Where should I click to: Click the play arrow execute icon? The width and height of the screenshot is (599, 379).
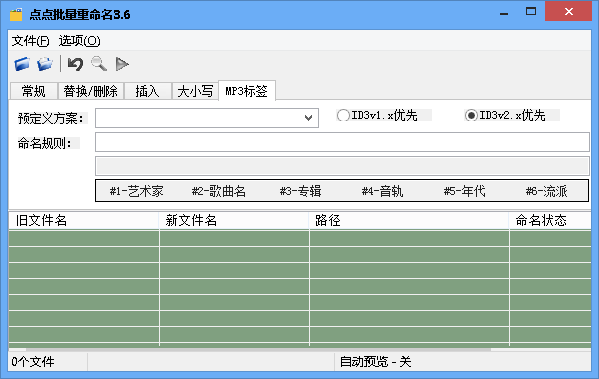click(122, 64)
